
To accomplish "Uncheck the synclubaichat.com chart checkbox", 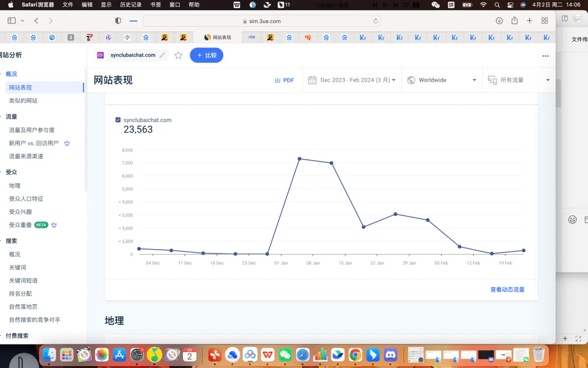I will pyautogui.click(x=118, y=120).
